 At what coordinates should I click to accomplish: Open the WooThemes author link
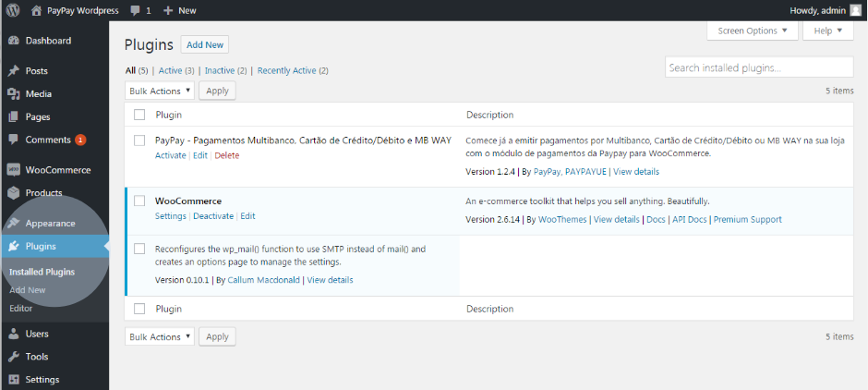pyautogui.click(x=562, y=220)
